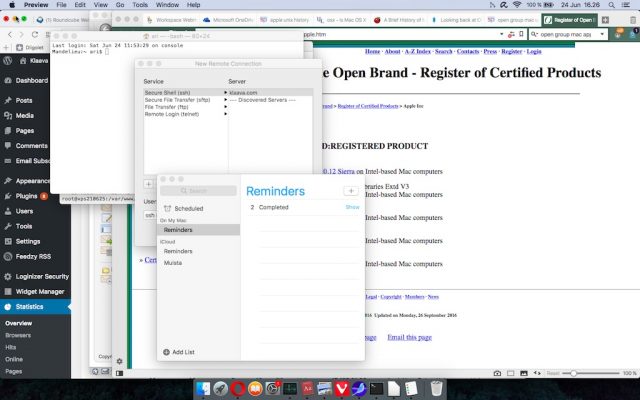640x400 pixels.
Task: Select Remote Login (telnet) service
Action: [x=186, y=114]
